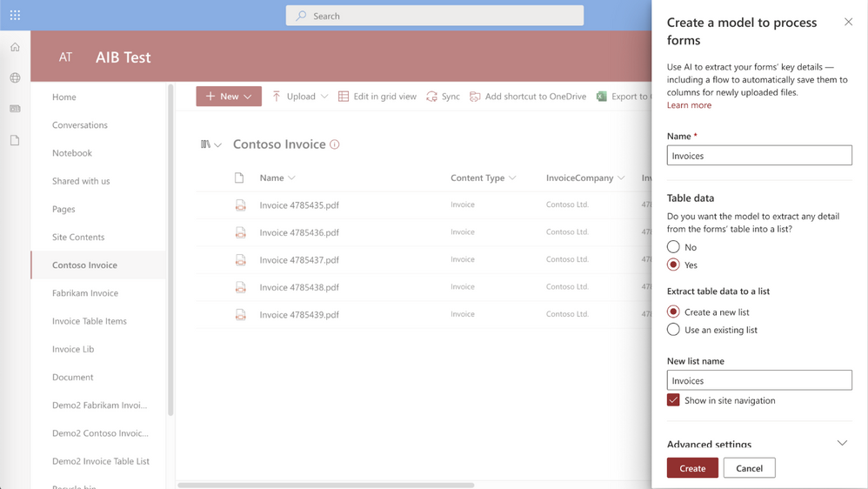The width and height of the screenshot is (868, 489).
Task: Uncheck Show in site navigation checkbox
Action: click(x=673, y=400)
